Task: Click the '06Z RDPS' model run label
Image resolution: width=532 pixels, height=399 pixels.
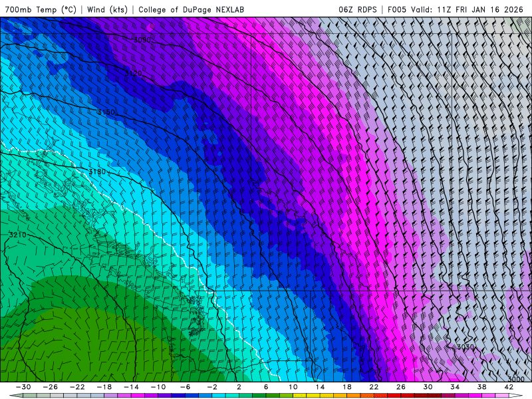Action: click(x=358, y=9)
